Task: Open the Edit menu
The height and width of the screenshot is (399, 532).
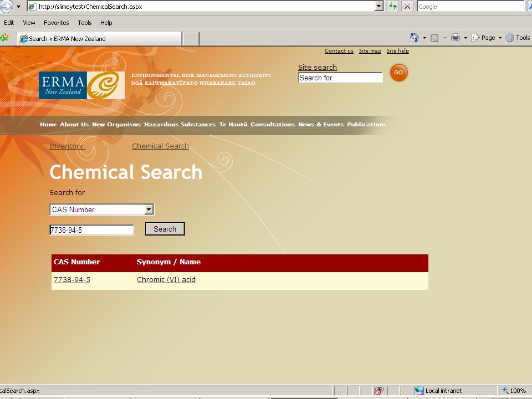Action: click(9, 23)
